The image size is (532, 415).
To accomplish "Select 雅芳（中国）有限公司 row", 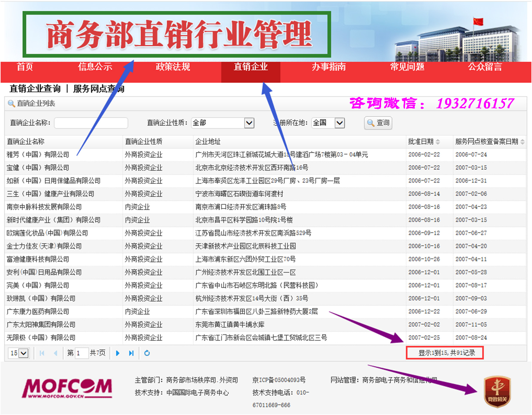I will coord(266,155).
